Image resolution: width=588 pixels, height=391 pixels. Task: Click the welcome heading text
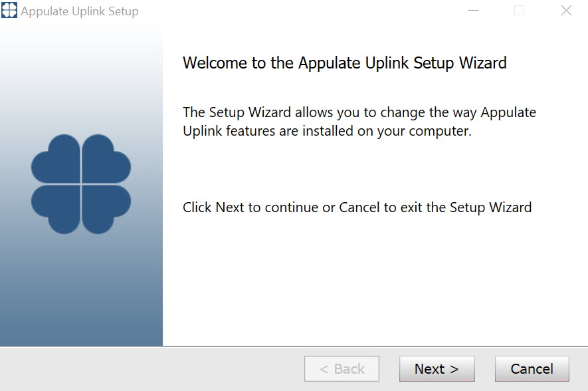[345, 63]
